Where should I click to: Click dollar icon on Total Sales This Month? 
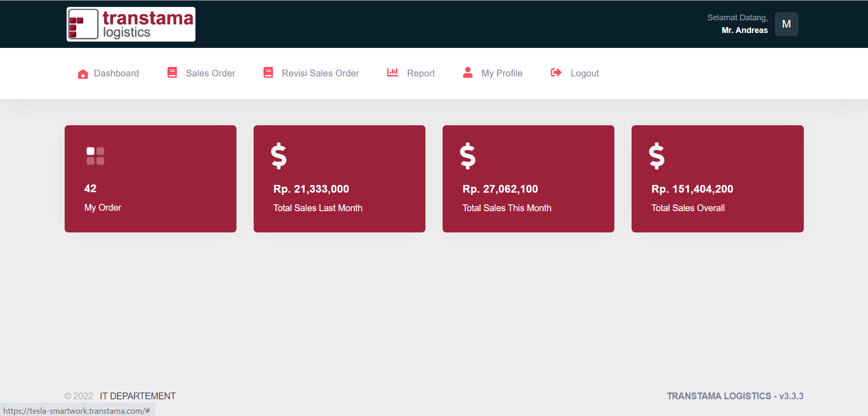pos(468,156)
